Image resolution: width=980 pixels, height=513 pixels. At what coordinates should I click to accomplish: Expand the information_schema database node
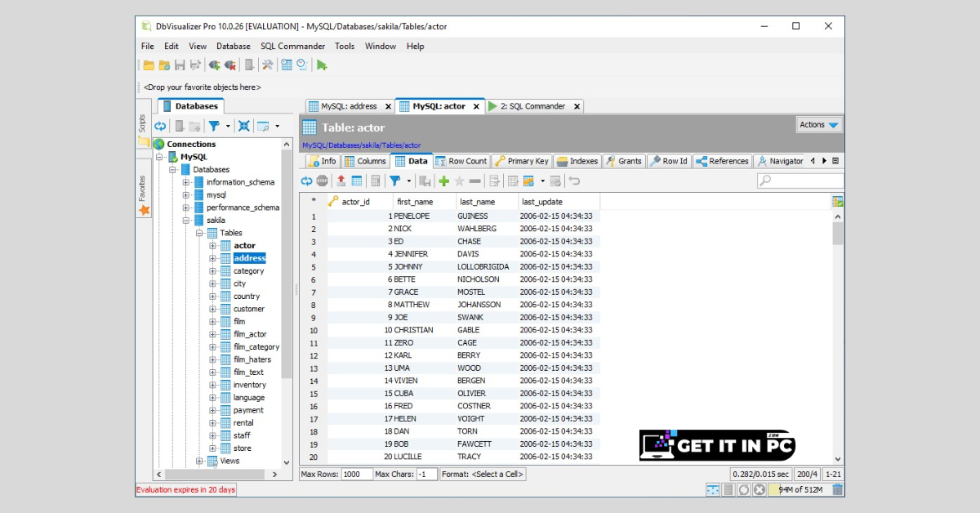tap(186, 182)
